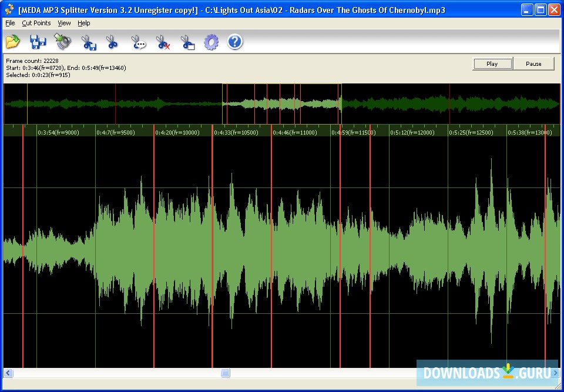
Task: Click the save all pieces disks icon
Action: pyautogui.click(x=38, y=42)
